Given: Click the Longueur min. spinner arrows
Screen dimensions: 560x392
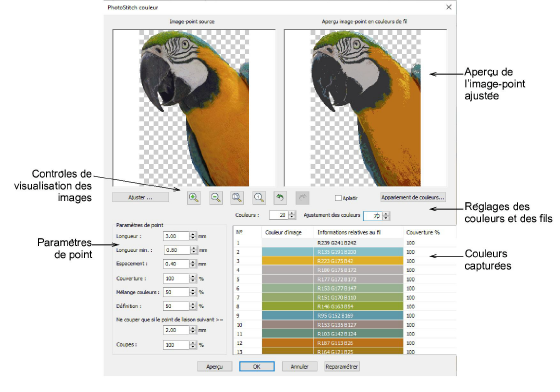Looking at the screenshot, I should click(194, 250).
